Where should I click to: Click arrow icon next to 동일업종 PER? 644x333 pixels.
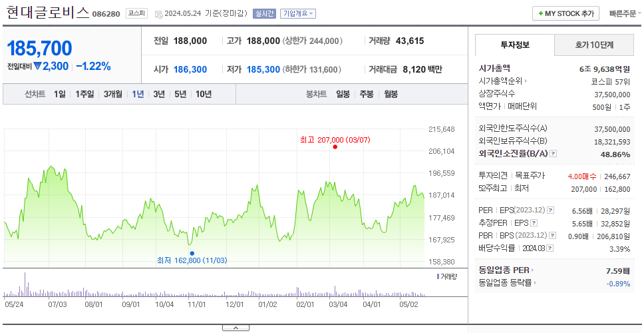point(533,270)
